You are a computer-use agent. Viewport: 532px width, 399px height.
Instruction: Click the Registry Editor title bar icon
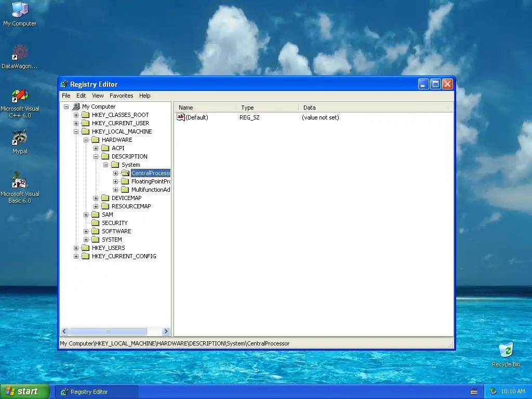(x=64, y=84)
